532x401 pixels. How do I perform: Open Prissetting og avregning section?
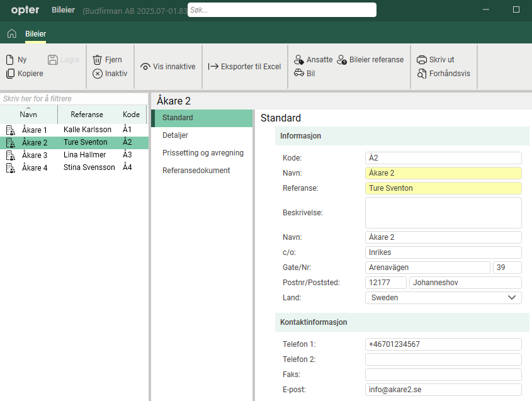pos(203,153)
